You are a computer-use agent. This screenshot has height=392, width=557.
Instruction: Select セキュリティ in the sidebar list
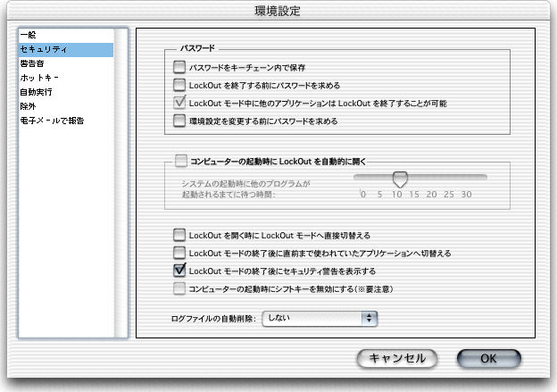pos(66,49)
